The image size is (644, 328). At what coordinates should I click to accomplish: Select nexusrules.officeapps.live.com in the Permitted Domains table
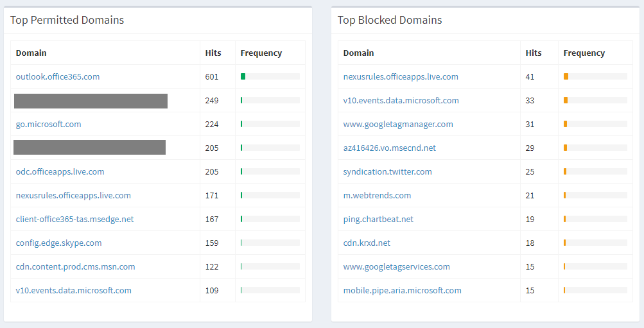(73, 195)
